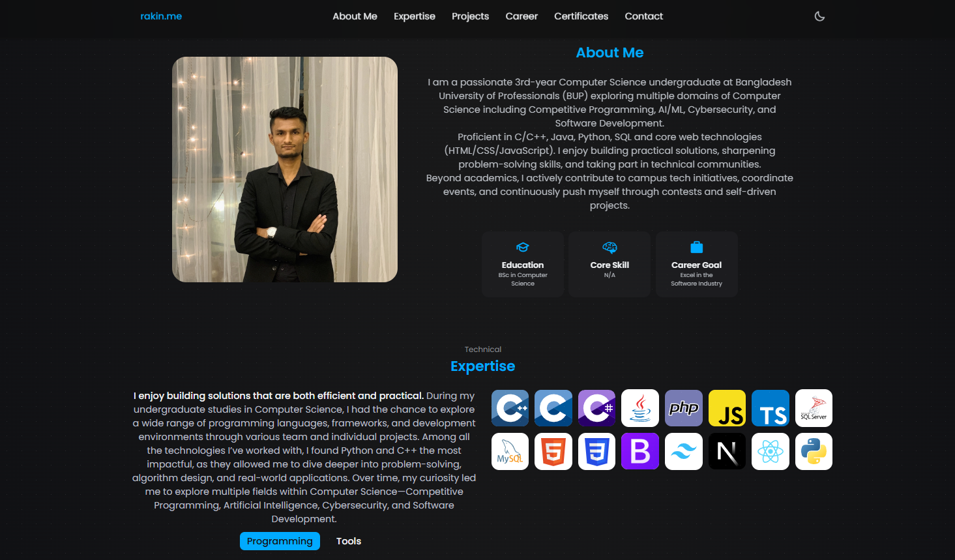Select the MySQL database icon

(x=510, y=450)
